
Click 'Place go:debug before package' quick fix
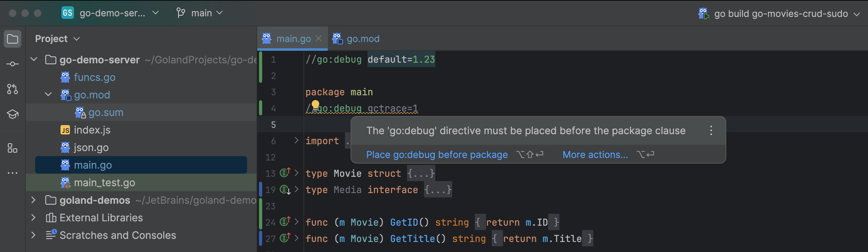tap(437, 155)
